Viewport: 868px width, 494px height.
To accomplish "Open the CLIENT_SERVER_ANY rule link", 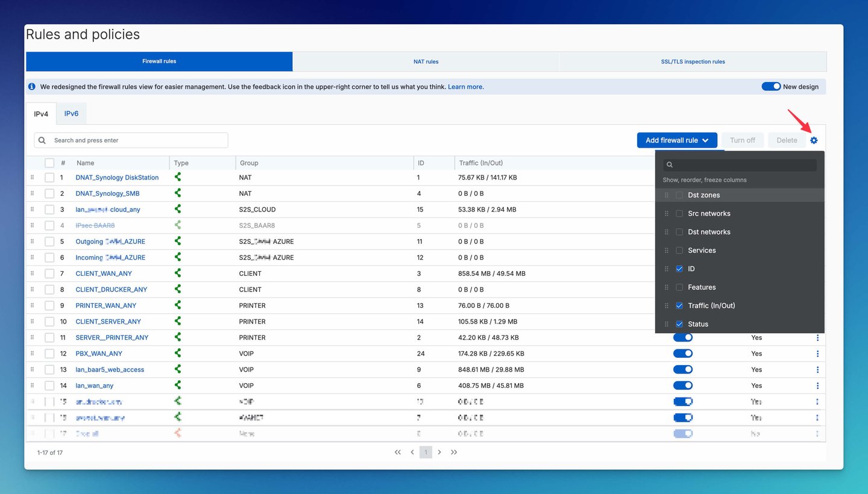I will [108, 322].
